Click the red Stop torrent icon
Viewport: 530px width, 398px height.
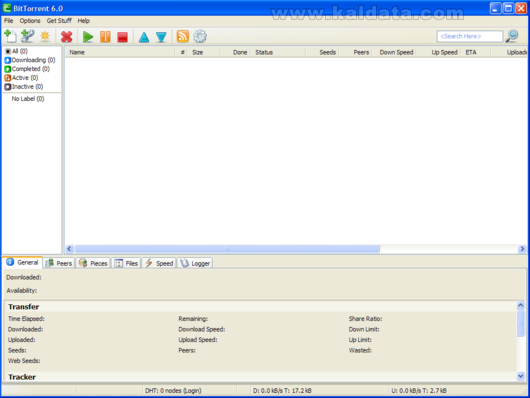(x=122, y=37)
